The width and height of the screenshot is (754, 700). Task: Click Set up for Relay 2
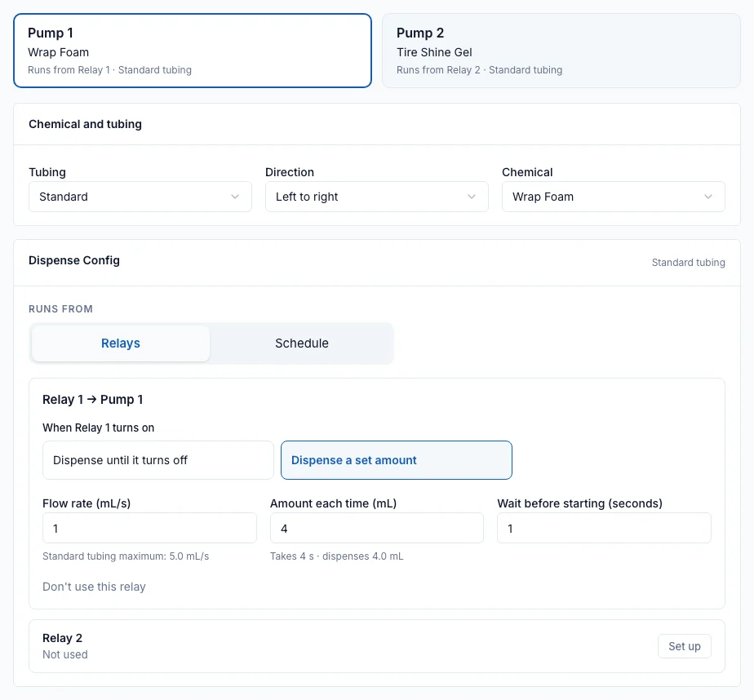(685, 646)
